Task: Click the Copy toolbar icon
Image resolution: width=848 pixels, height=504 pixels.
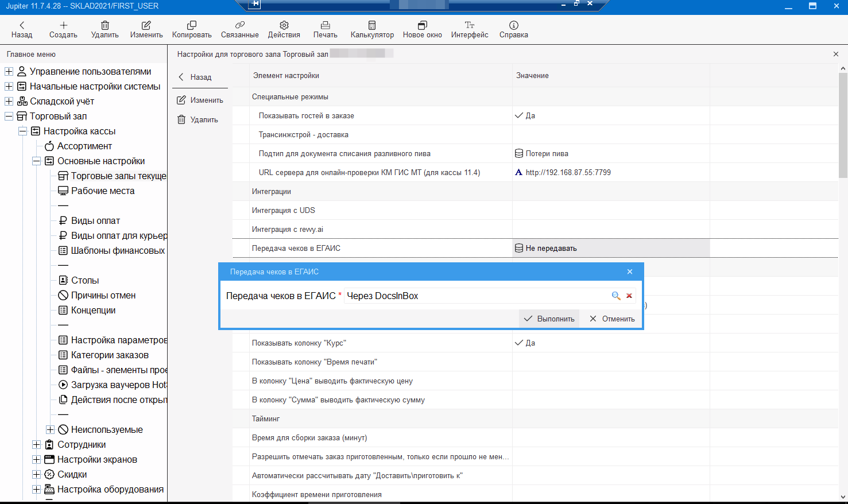Action: (x=192, y=25)
